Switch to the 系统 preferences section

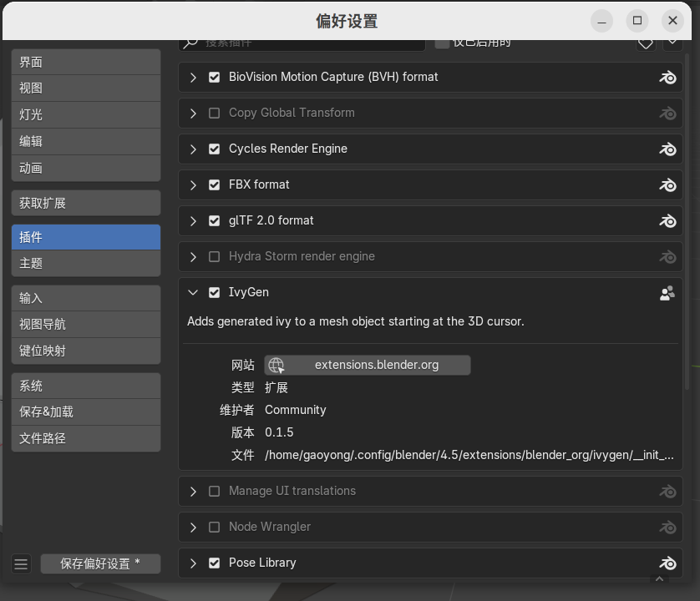point(86,386)
